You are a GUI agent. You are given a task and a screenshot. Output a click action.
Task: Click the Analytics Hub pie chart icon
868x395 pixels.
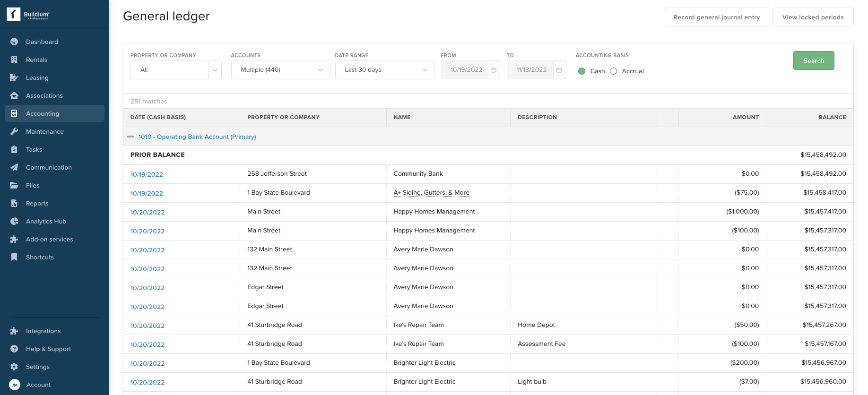[14, 221]
